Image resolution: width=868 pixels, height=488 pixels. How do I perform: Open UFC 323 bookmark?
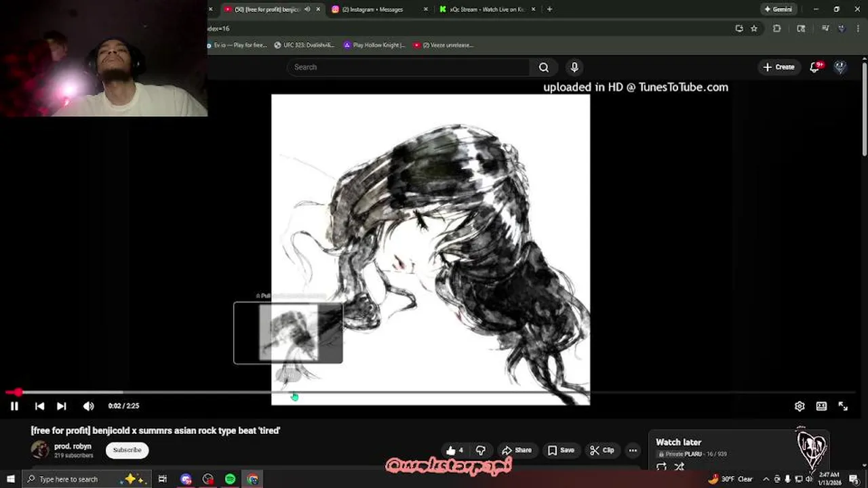(x=304, y=45)
